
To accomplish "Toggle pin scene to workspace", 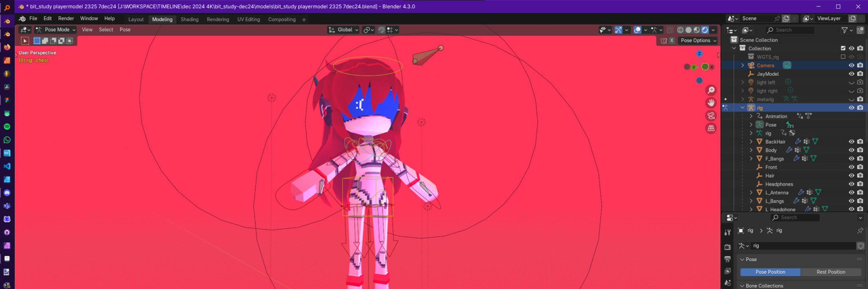I will tap(777, 18).
